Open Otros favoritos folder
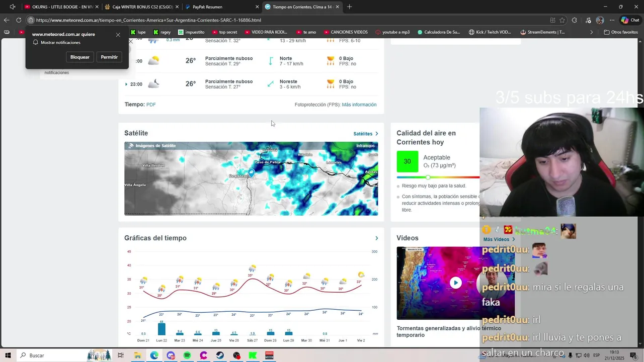Screen dimensions: 644x362 tap(621, 32)
